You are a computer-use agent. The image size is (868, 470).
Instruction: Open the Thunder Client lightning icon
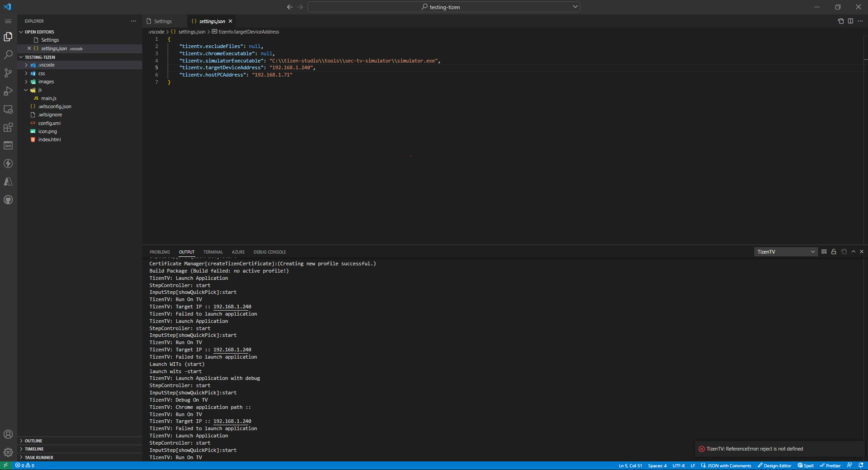(8, 164)
